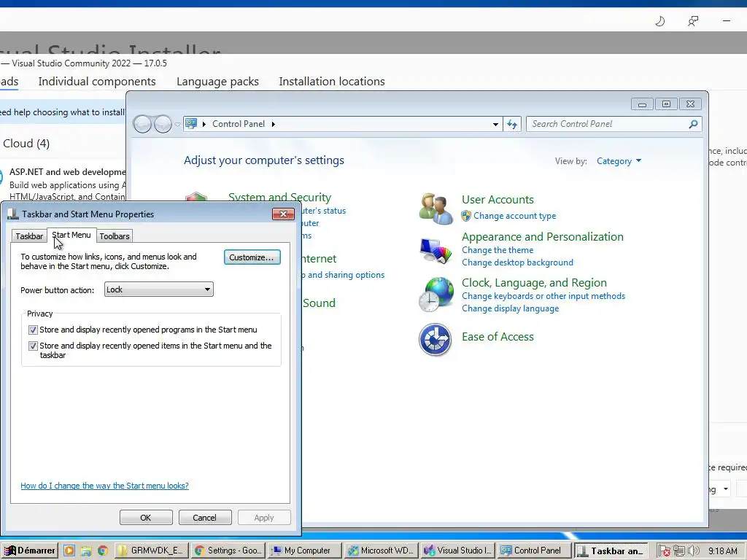Click Cancel in Taskbar Properties dialog

click(205, 518)
